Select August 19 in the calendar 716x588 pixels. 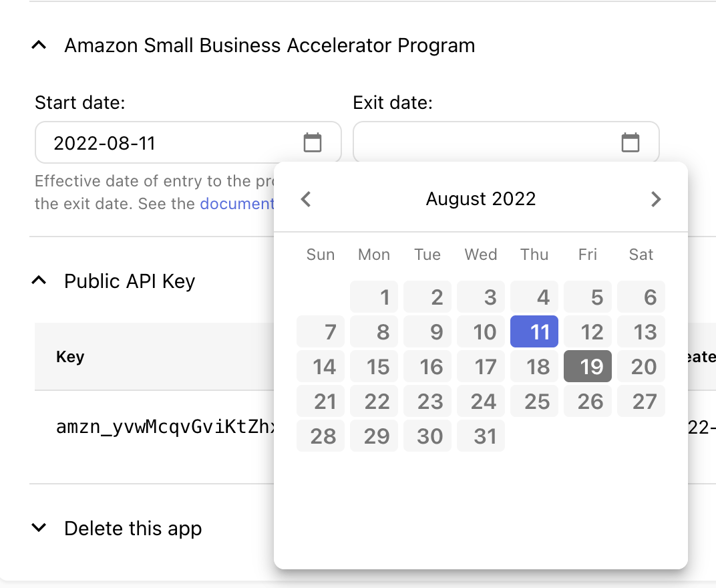tap(588, 367)
